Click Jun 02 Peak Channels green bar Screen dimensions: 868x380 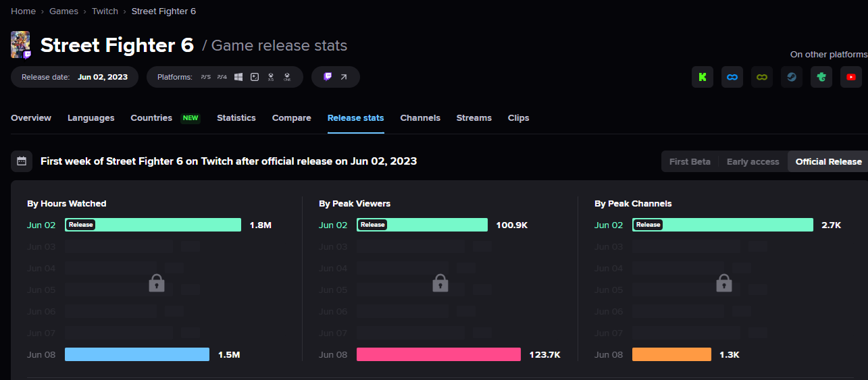tap(723, 225)
